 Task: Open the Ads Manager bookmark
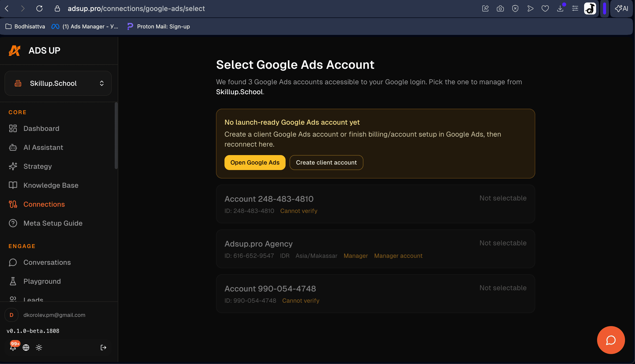pyautogui.click(x=85, y=26)
